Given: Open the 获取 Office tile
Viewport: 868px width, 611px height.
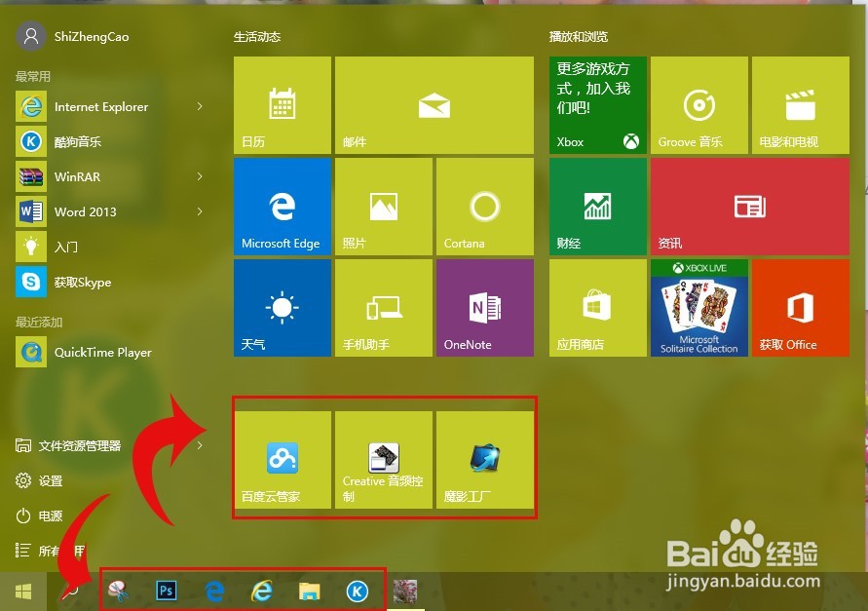Looking at the screenshot, I should coord(801,308).
